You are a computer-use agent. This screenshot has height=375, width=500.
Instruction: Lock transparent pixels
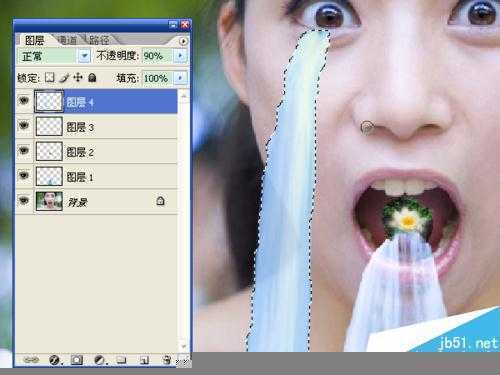[x=50, y=78]
